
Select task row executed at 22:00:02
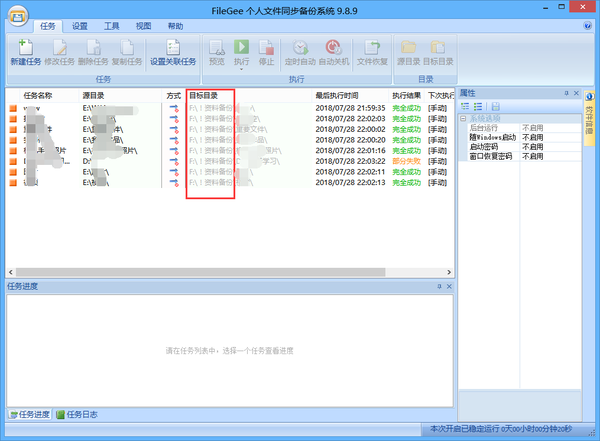tap(230, 129)
